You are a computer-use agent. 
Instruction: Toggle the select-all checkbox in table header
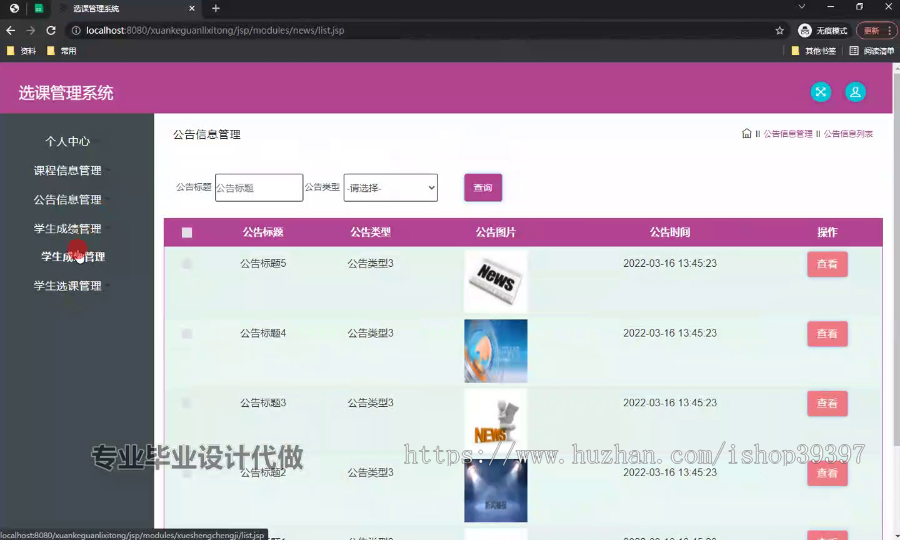187,232
